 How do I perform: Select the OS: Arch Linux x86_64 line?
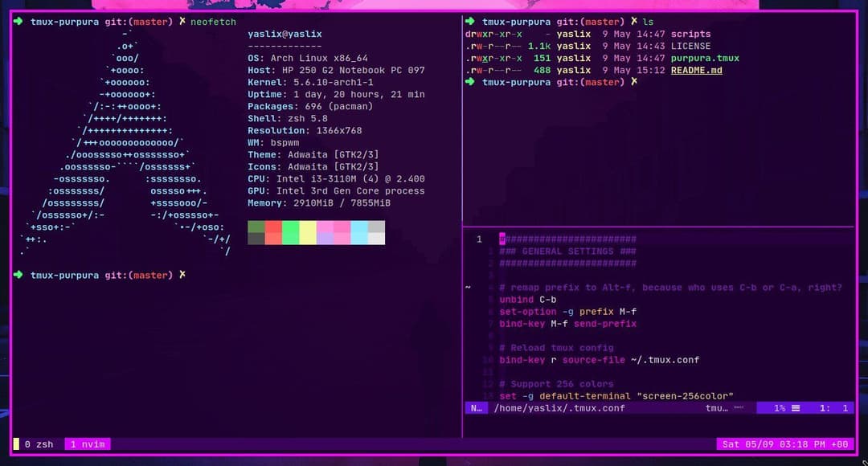308,58
